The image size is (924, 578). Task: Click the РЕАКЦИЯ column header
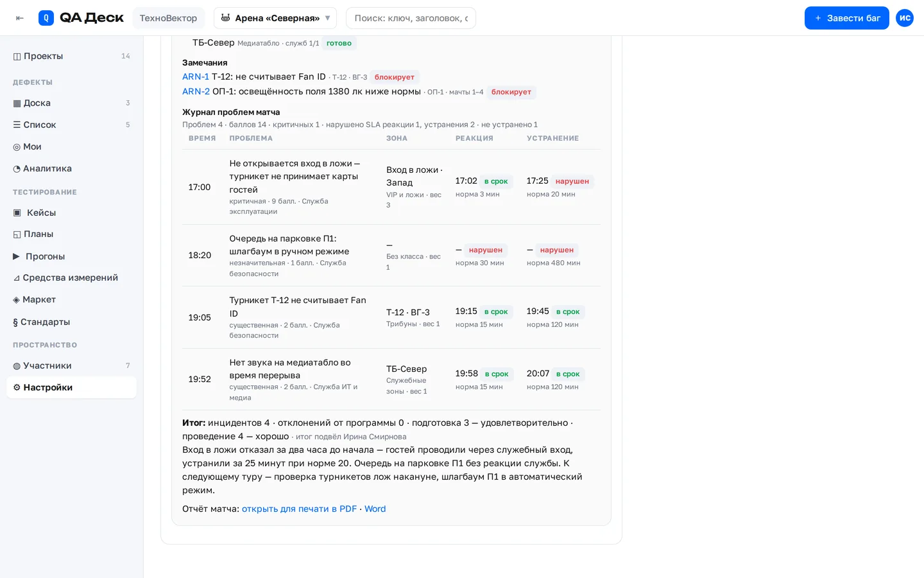[x=474, y=138]
